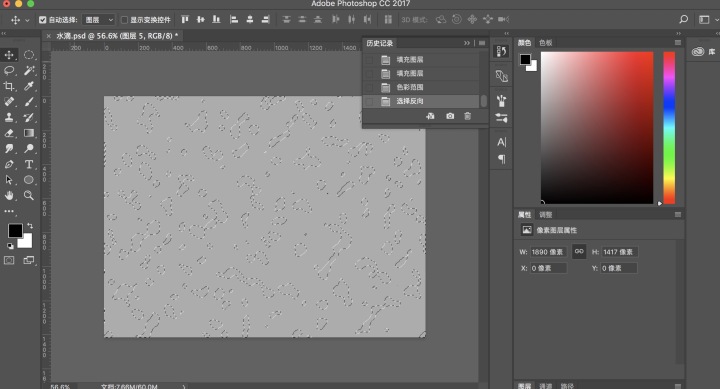This screenshot has height=389, width=720.
Task: Switch to the 调整 adjustments tab
Action: tap(546, 214)
